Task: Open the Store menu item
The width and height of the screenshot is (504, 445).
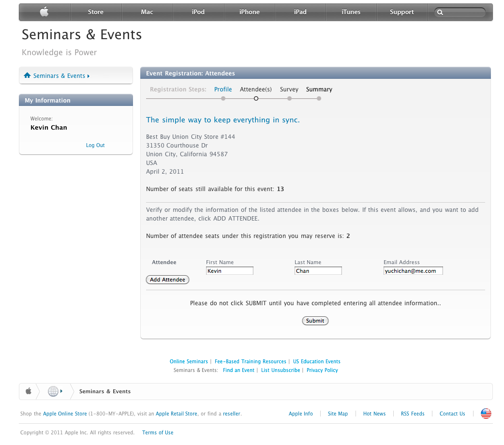Action: [96, 12]
